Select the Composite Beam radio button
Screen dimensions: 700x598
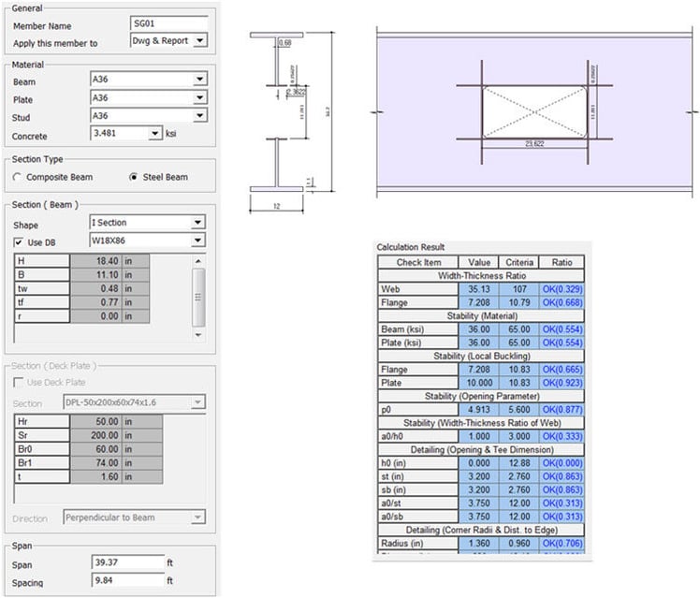coord(18,177)
